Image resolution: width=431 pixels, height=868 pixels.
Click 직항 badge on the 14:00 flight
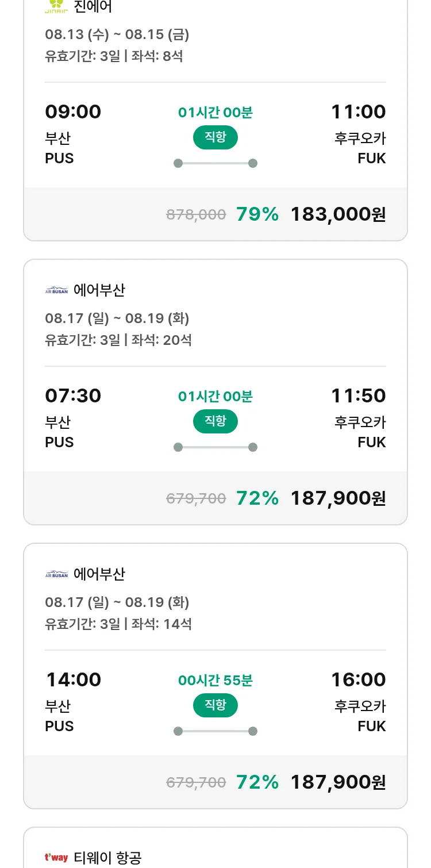pos(215,705)
